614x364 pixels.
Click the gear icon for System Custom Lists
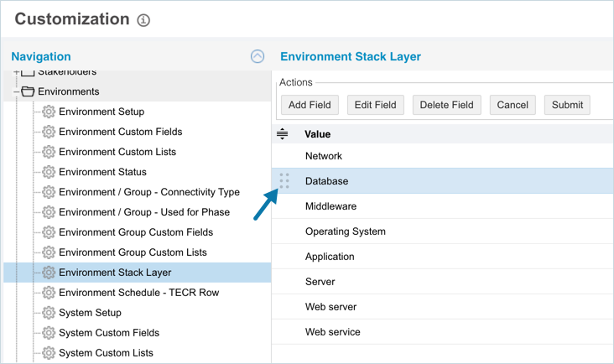49,353
